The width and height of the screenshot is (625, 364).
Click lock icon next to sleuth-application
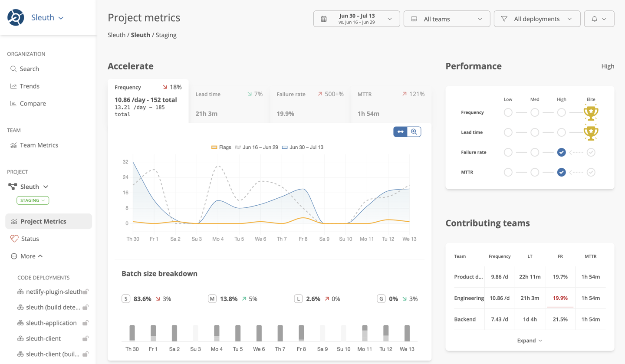86,323
